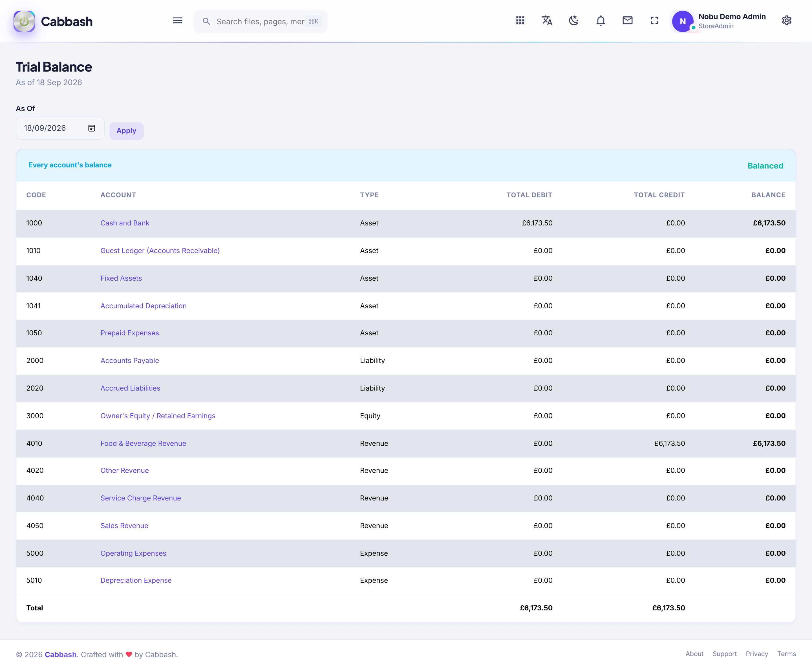The height and width of the screenshot is (669, 812).
Task: Click the BALANCE column header
Action: pos(768,195)
